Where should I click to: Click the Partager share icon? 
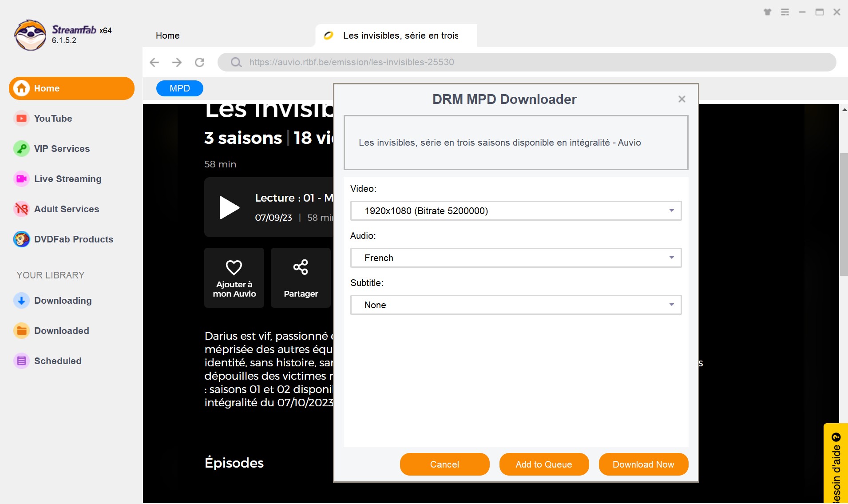[x=301, y=267]
